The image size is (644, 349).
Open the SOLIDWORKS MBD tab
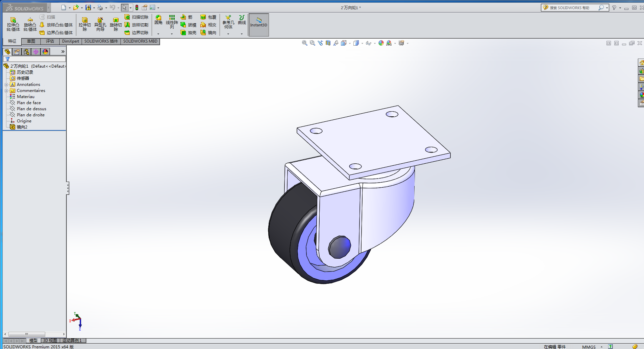click(x=140, y=41)
